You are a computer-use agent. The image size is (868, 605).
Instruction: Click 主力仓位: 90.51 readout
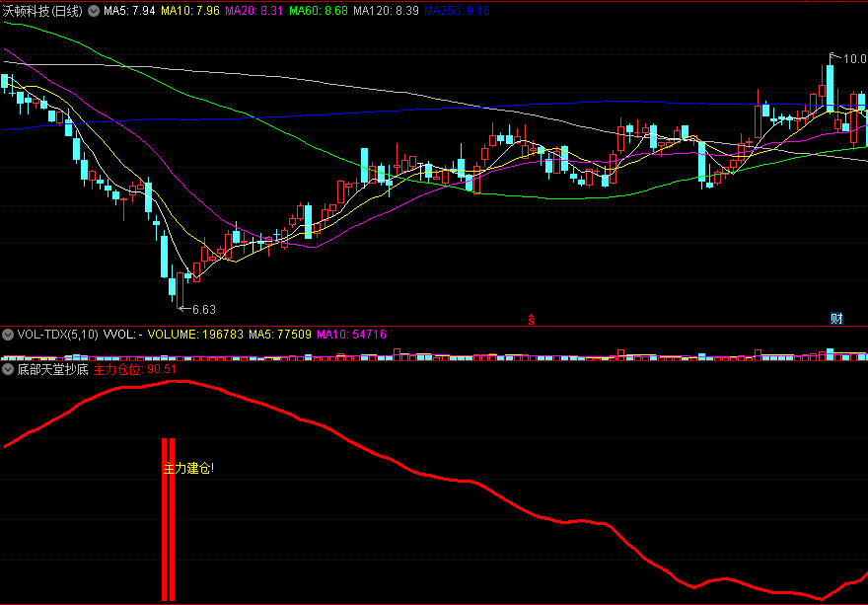(x=134, y=369)
